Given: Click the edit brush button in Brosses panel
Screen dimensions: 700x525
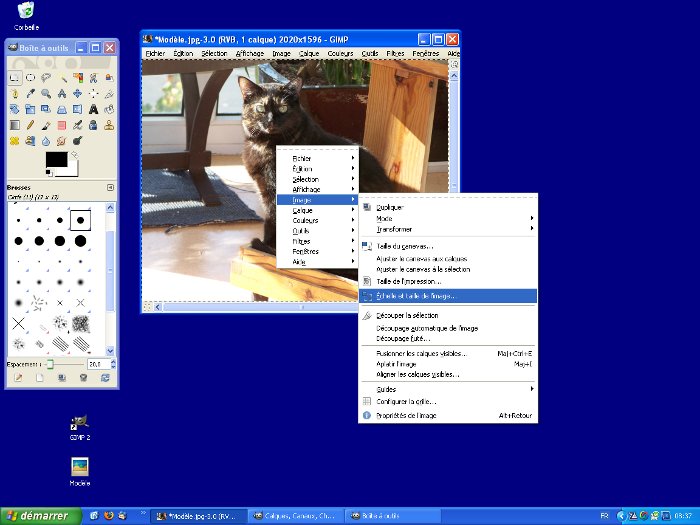Looking at the screenshot, I should coord(18,378).
